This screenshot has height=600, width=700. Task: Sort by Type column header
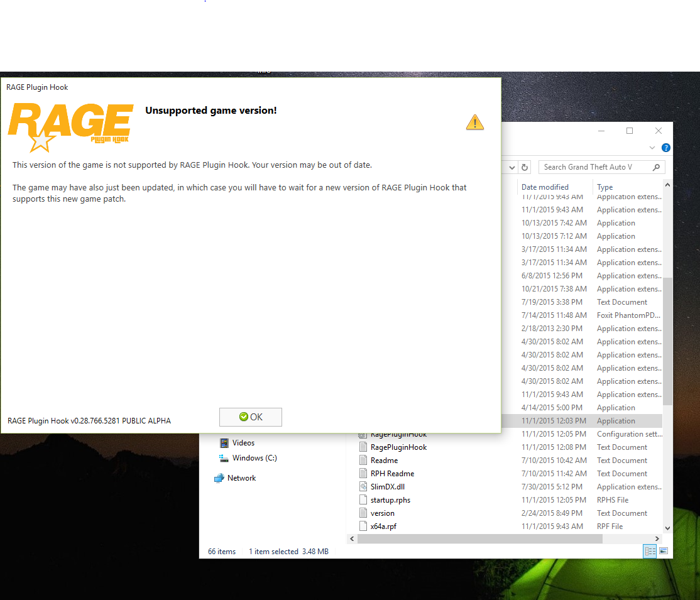coord(605,187)
